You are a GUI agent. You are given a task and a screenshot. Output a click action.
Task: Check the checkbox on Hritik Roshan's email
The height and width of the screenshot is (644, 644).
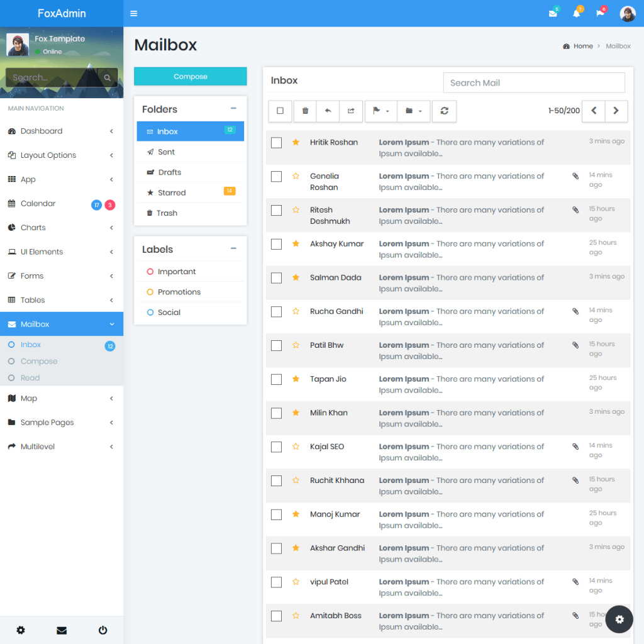(x=276, y=142)
